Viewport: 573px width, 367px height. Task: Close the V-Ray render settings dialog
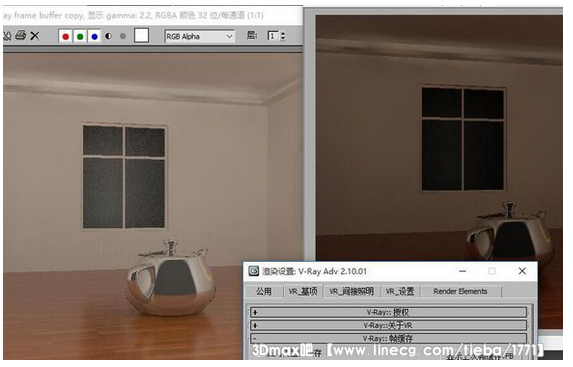click(522, 271)
